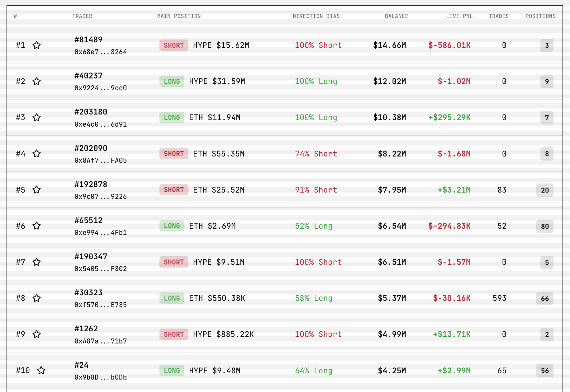Viewport: 570px width, 392px height.
Task: Click the LONG tag for HYPE $31.59M
Action: tap(172, 82)
